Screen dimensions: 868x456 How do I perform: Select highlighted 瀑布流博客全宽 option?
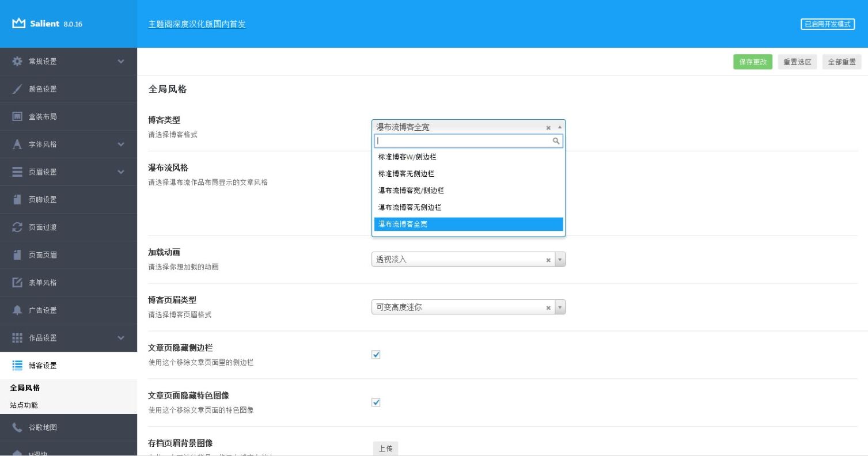coord(468,224)
